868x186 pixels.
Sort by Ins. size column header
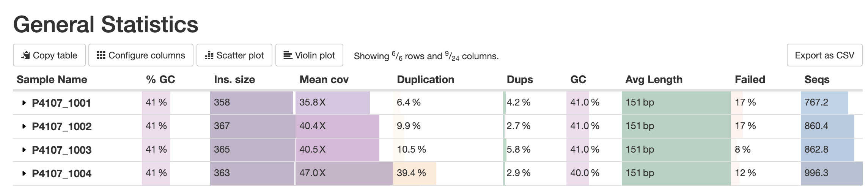pos(234,80)
